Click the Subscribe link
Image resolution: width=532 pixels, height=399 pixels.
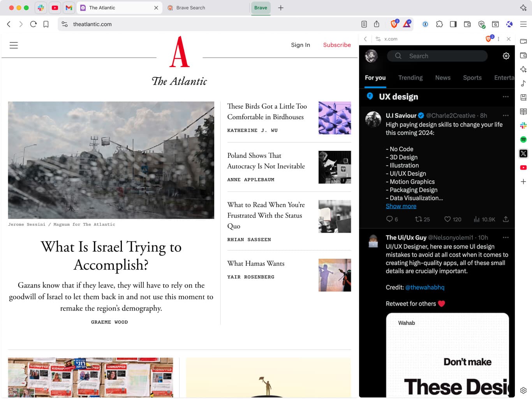[337, 45]
